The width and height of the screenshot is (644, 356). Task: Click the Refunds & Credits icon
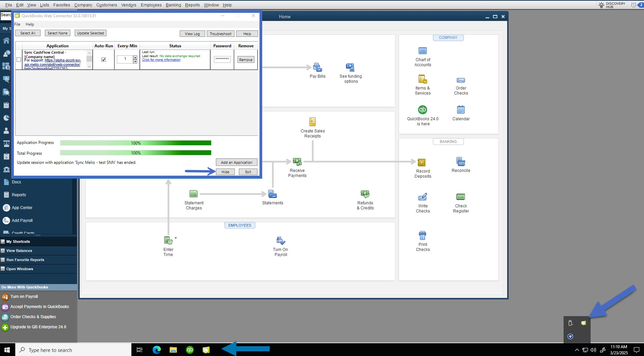tap(365, 194)
